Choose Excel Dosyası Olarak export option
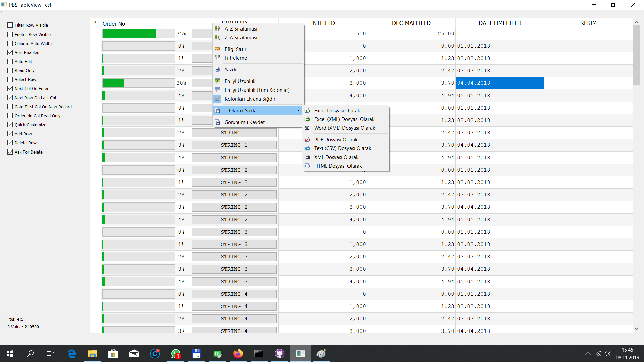The image size is (644, 362). (346, 110)
